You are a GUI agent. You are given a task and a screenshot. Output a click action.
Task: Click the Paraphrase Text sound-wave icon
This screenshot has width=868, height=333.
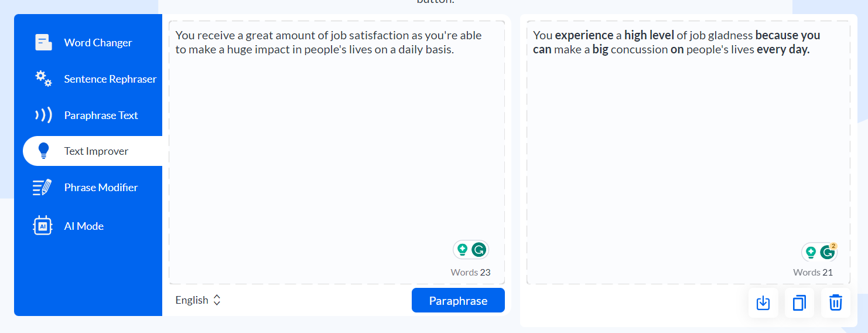click(43, 115)
